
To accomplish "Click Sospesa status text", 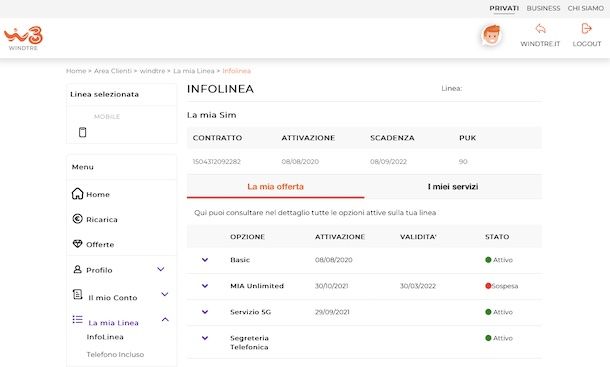I will [x=505, y=286].
